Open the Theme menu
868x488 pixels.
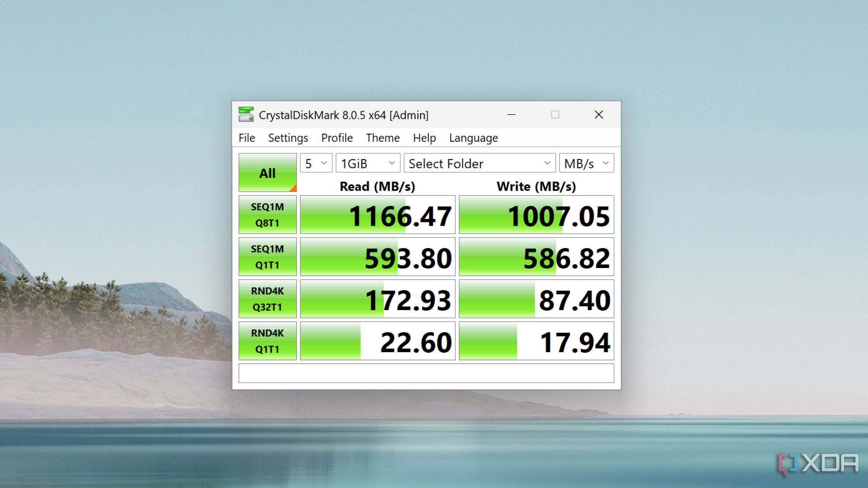(382, 137)
